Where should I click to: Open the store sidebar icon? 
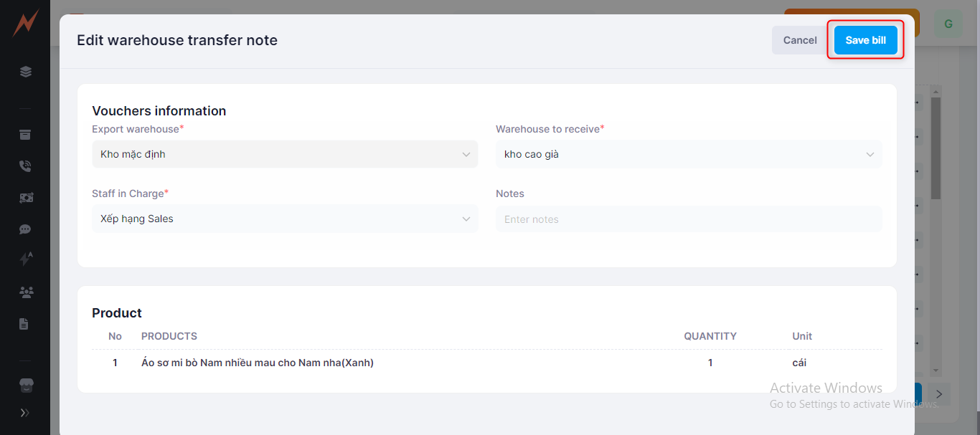[x=25, y=386]
